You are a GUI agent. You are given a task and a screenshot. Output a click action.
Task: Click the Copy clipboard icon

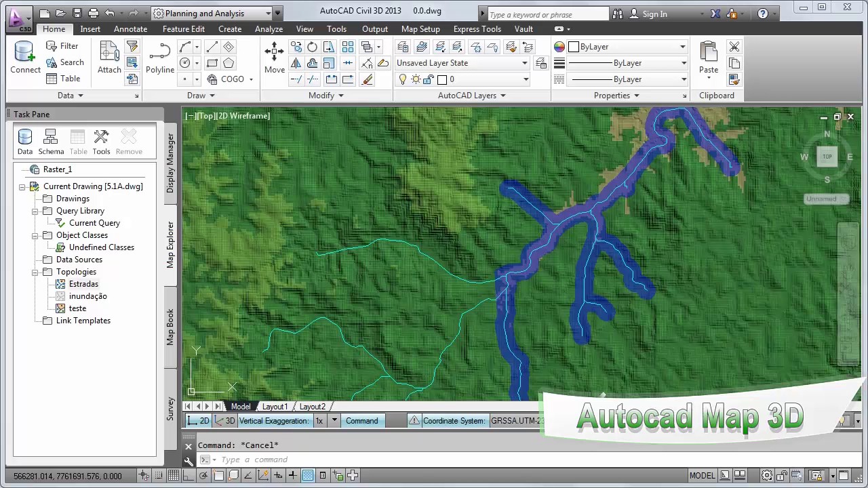click(x=734, y=63)
